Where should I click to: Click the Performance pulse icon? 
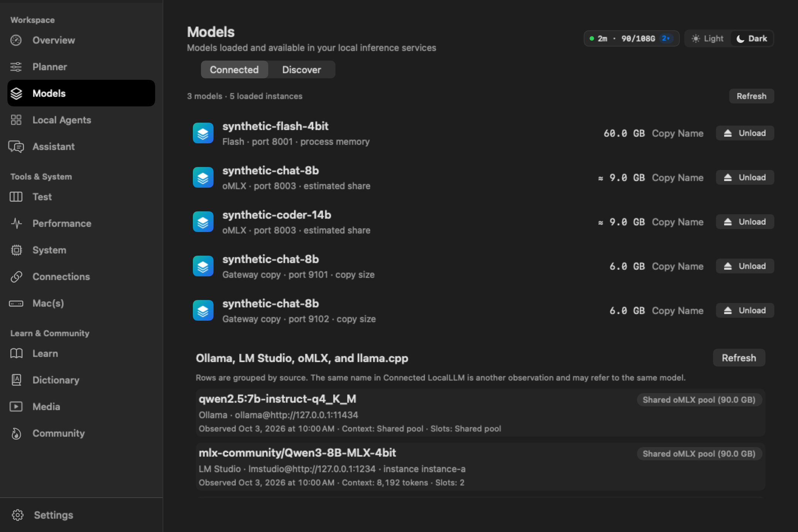pyautogui.click(x=16, y=224)
